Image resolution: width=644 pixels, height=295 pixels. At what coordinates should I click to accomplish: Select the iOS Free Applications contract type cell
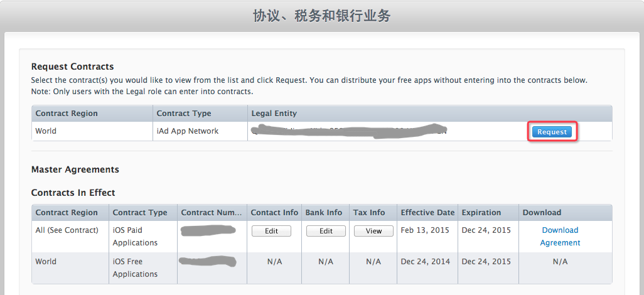[135, 268]
